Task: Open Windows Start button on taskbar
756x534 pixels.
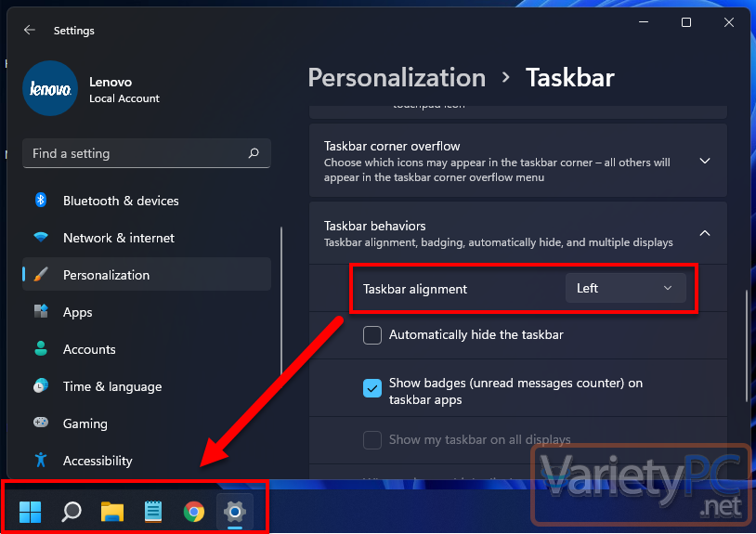Action: pos(30,511)
